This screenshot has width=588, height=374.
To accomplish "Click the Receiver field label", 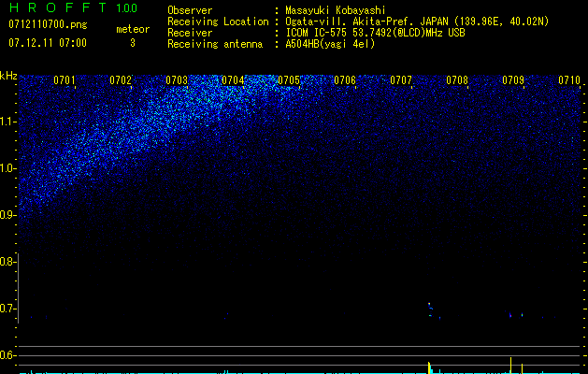I will click(x=190, y=33).
